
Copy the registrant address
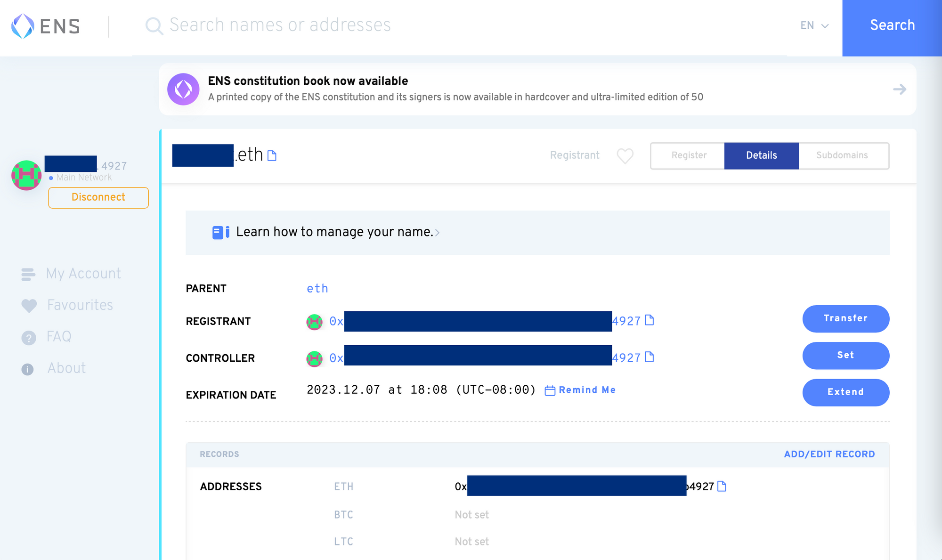click(x=649, y=320)
